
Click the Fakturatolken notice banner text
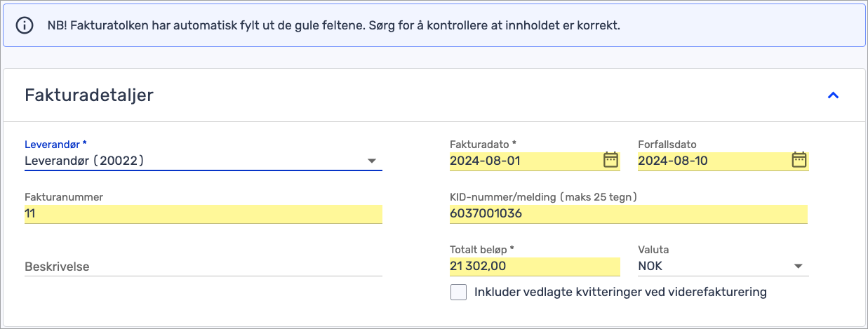(333, 25)
